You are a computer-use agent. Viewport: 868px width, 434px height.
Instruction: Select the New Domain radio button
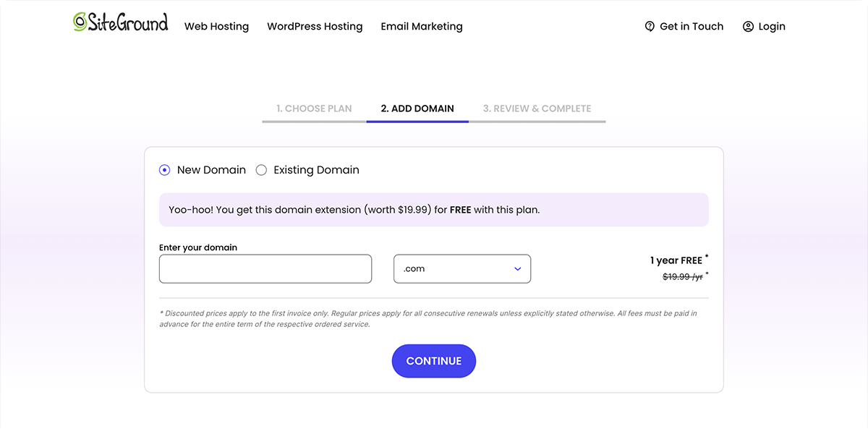(164, 170)
